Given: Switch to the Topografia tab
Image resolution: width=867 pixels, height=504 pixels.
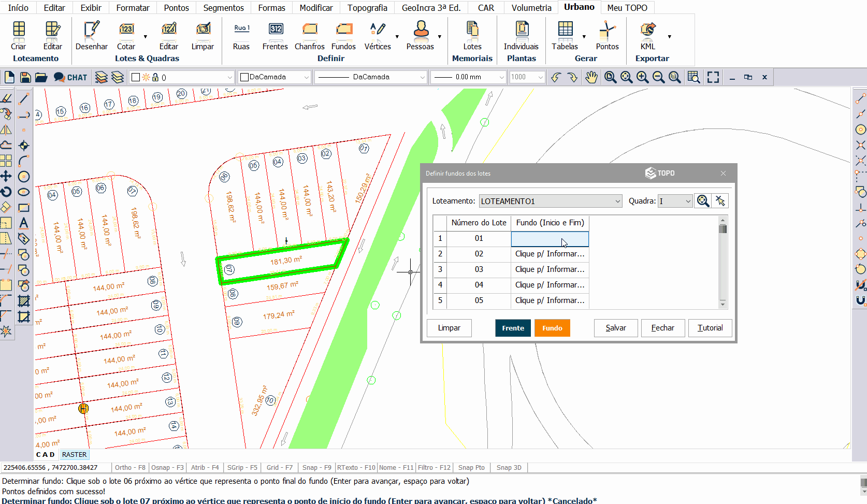Looking at the screenshot, I should pos(367,8).
